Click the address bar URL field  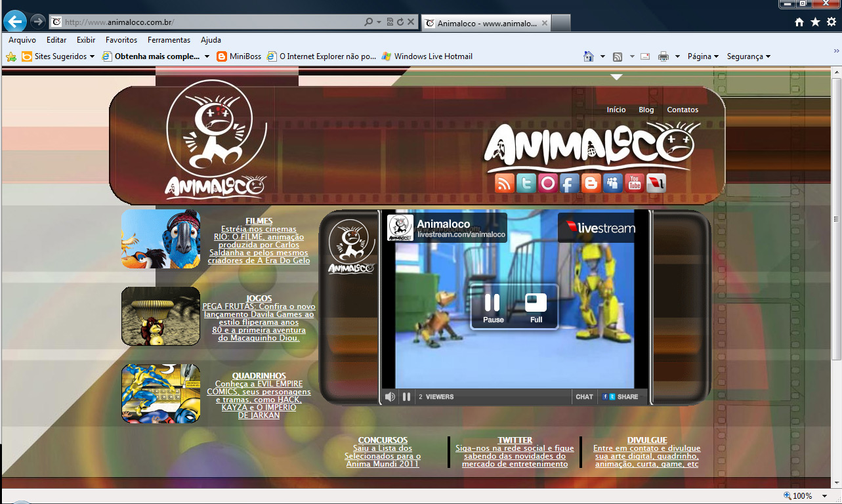pos(207,22)
